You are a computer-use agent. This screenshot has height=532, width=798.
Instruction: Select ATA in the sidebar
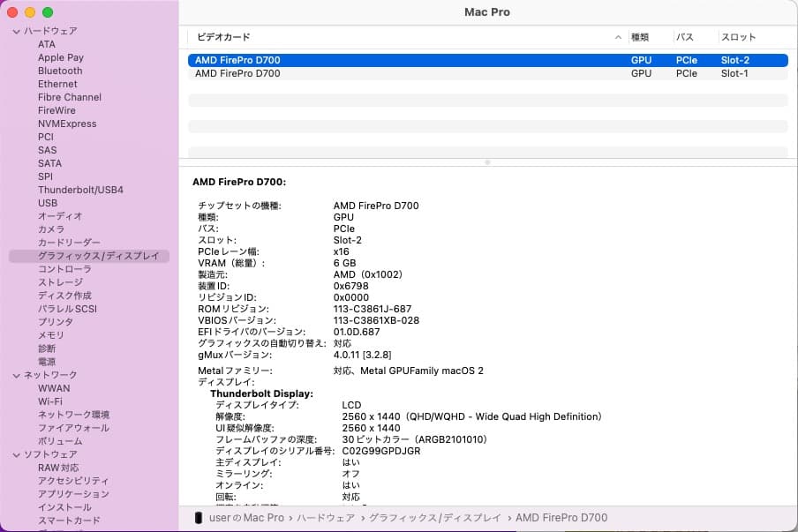(46, 44)
